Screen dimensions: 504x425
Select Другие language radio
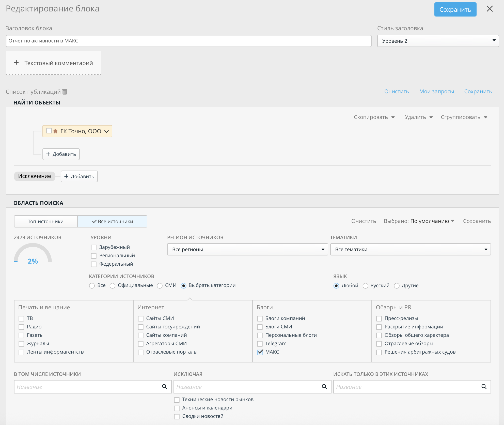pos(397,286)
